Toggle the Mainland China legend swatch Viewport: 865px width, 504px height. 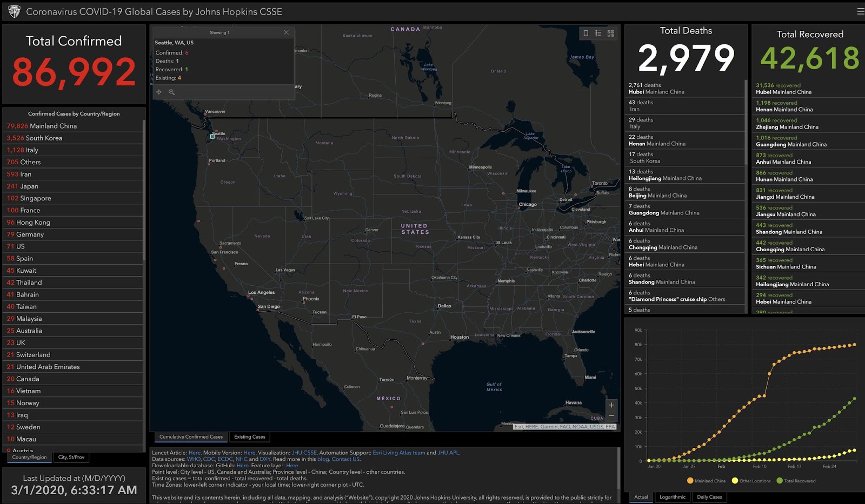click(x=690, y=481)
